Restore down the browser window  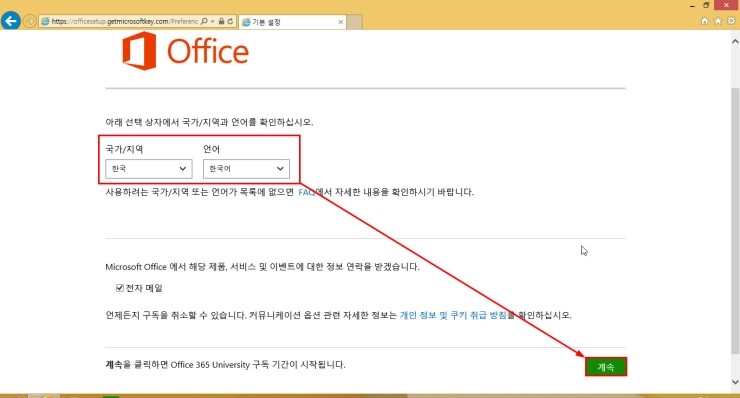pyautogui.click(x=706, y=5)
